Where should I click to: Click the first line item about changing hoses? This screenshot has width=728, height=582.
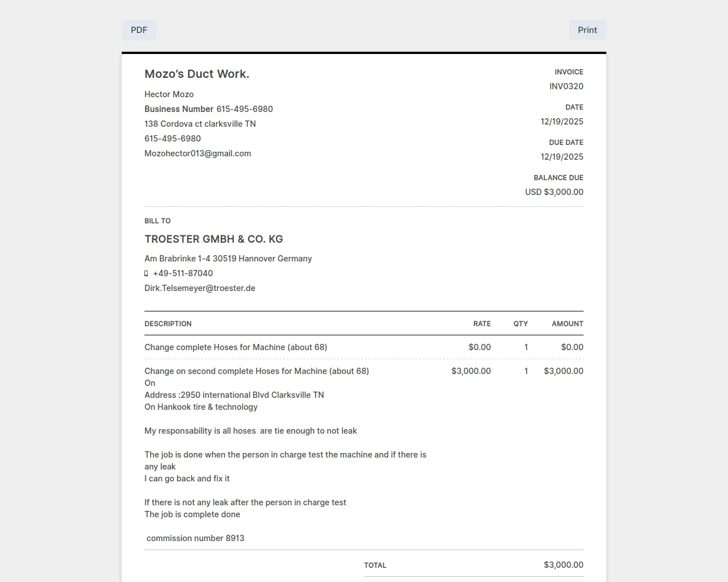tap(235, 347)
